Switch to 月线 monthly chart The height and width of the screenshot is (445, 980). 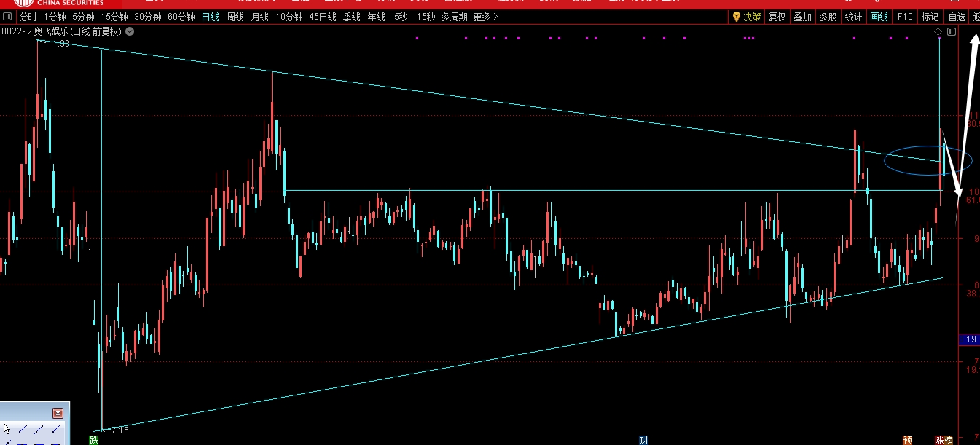260,17
